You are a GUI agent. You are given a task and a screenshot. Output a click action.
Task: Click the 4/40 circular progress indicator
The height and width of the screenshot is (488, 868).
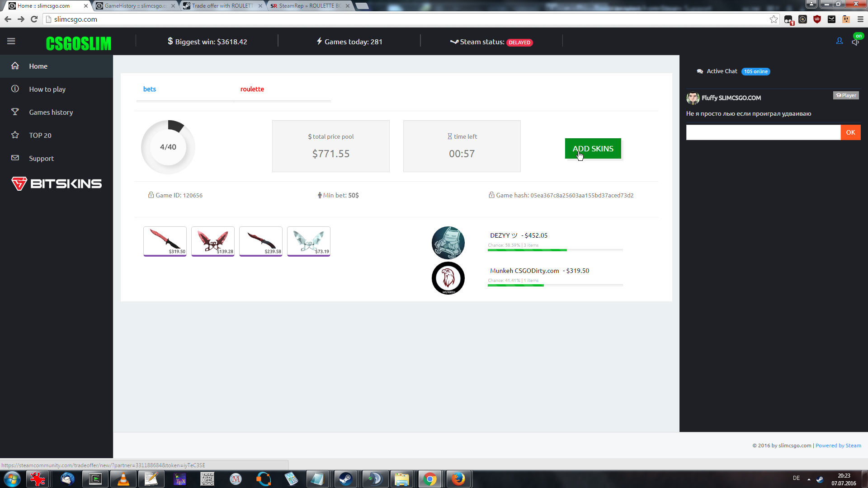pyautogui.click(x=168, y=147)
